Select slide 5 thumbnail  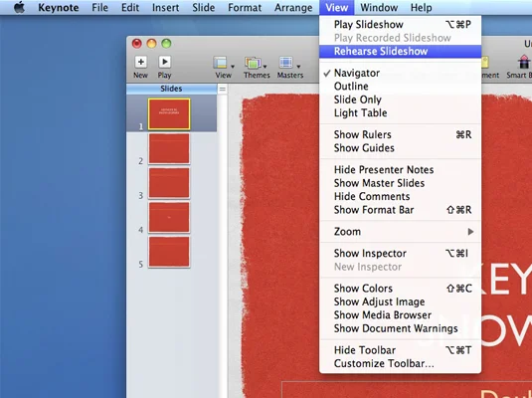[169, 252]
